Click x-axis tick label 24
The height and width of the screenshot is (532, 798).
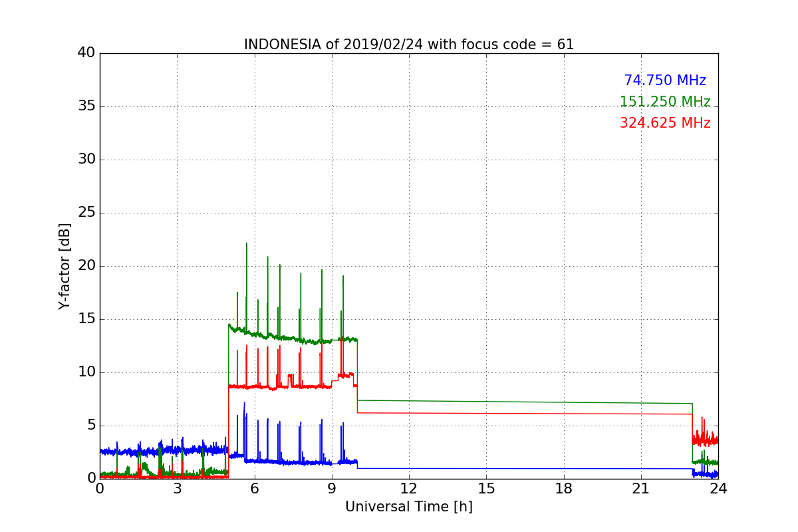718,488
